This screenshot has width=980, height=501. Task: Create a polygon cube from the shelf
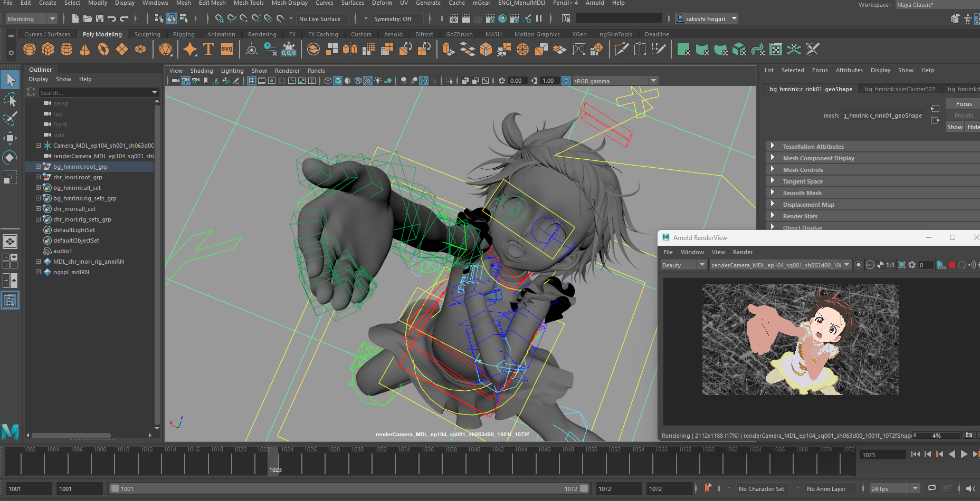click(x=48, y=50)
